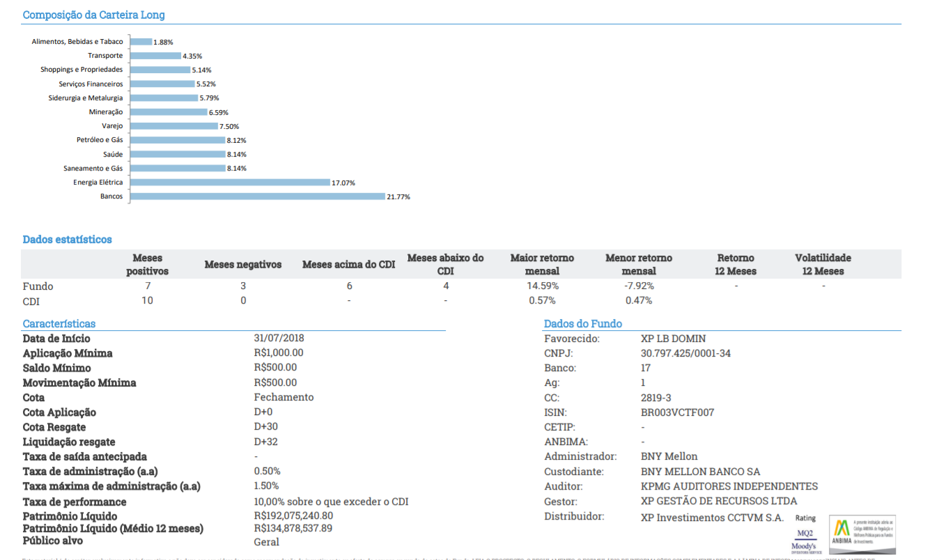939x560 pixels.
Task: Click the Energia Elétrica 17.07% bar
Action: click(229, 182)
